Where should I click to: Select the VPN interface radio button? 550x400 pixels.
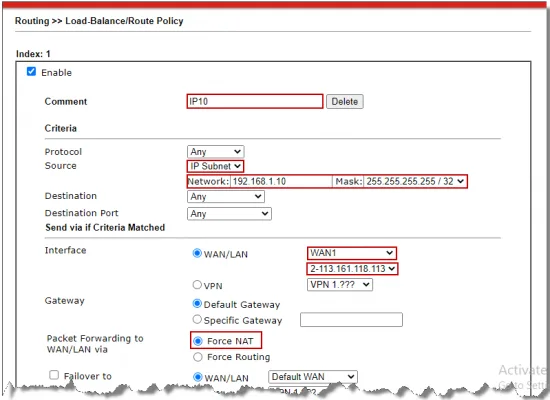click(x=197, y=285)
